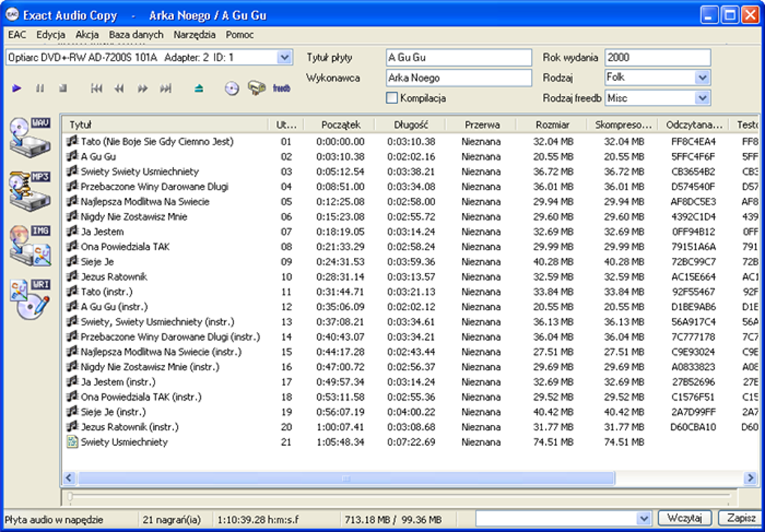Viewport: 765px width, 532px height.
Task: Click the Stop playback button
Action: pos(62,88)
